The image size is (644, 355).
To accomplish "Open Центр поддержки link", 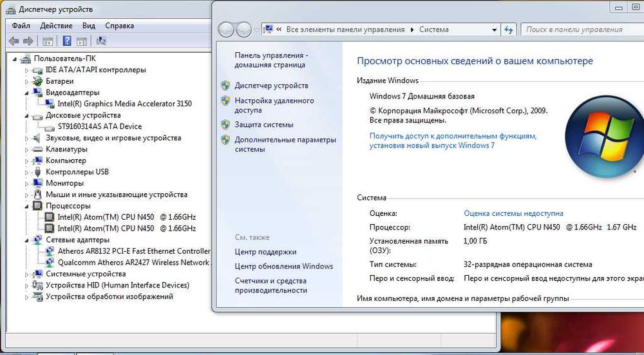I will point(266,252).
